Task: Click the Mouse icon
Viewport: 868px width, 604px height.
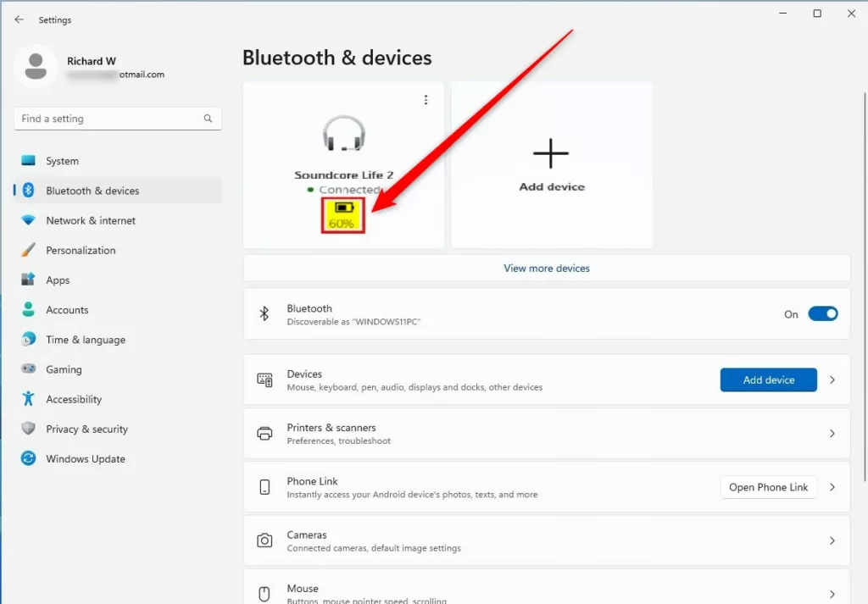Action: coord(264,594)
